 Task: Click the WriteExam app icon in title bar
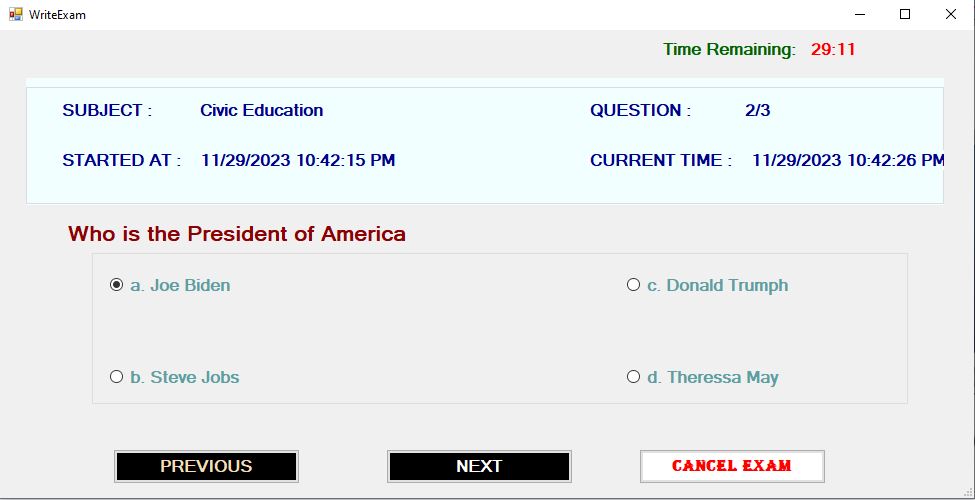point(16,14)
